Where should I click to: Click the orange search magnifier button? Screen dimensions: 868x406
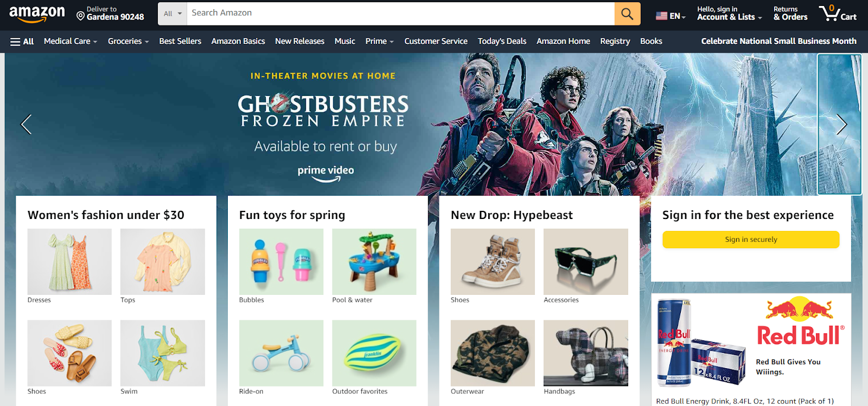[627, 14]
